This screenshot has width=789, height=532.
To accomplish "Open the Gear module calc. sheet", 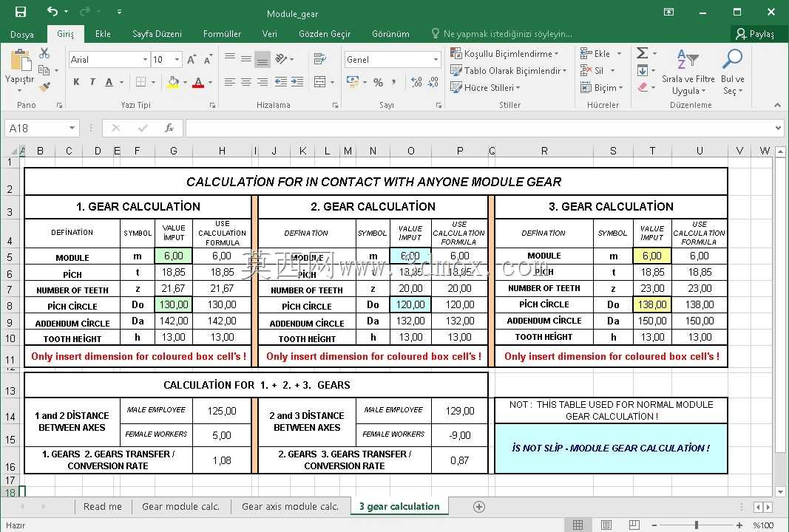I will [180, 506].
